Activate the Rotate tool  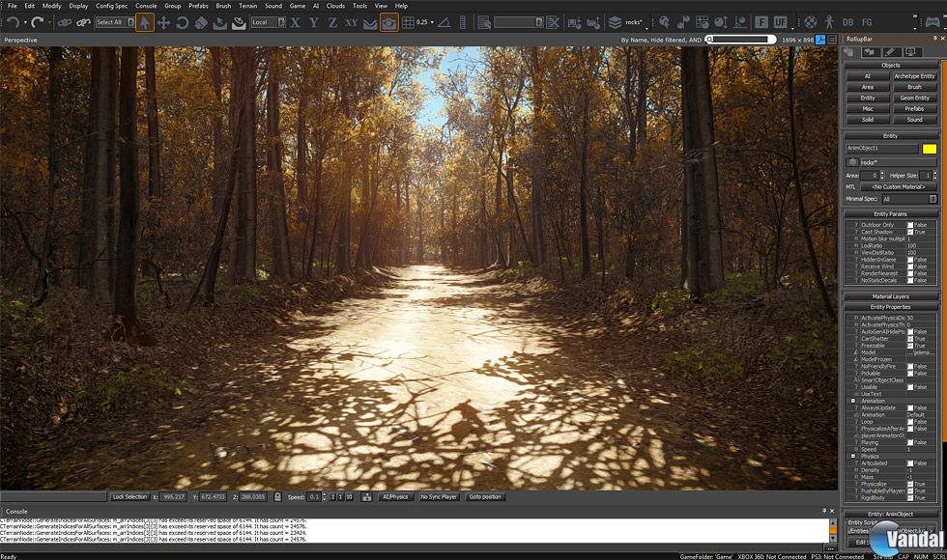182,23
